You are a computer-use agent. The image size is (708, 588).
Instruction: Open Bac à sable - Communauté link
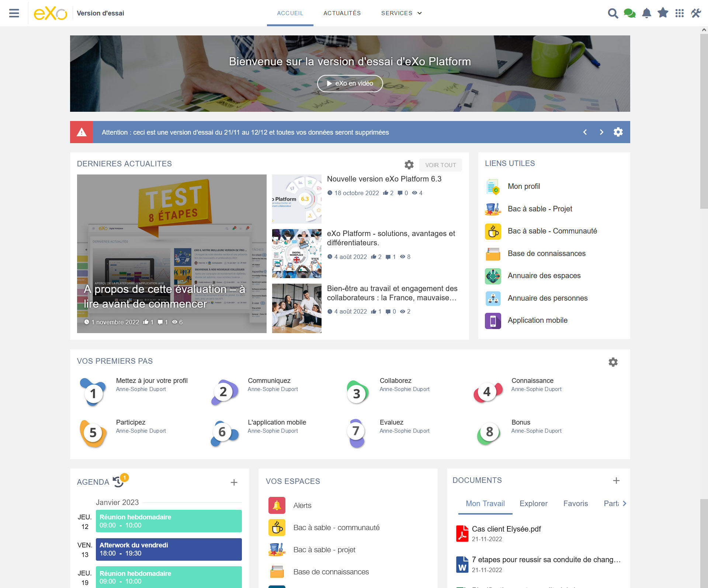[552, 231]
